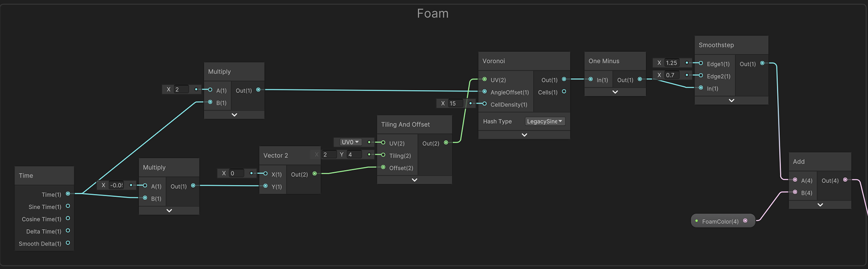Click the Tiling Y value field
The image size is (868, 269).
[x=354, y=155]
